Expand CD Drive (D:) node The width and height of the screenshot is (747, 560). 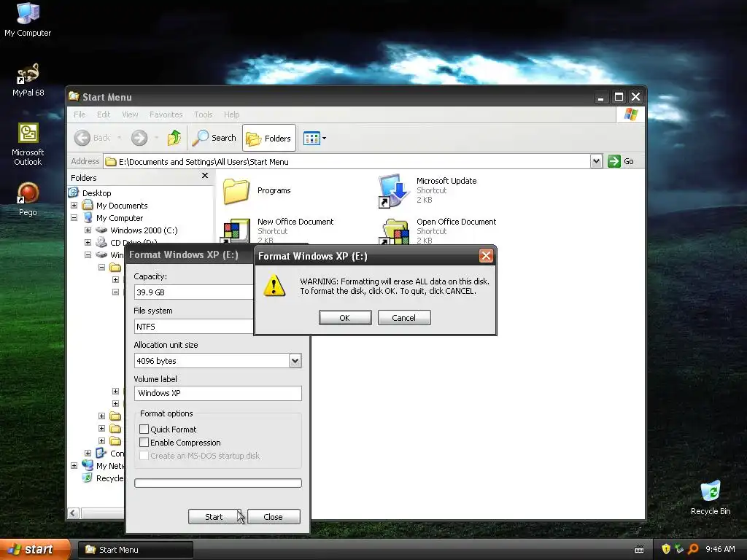88,242
